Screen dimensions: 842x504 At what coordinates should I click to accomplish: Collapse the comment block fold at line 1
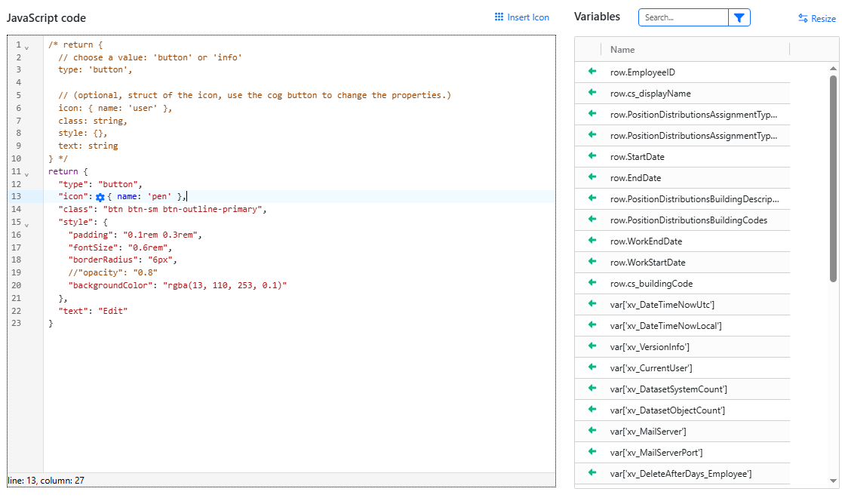tap(27, 48)
